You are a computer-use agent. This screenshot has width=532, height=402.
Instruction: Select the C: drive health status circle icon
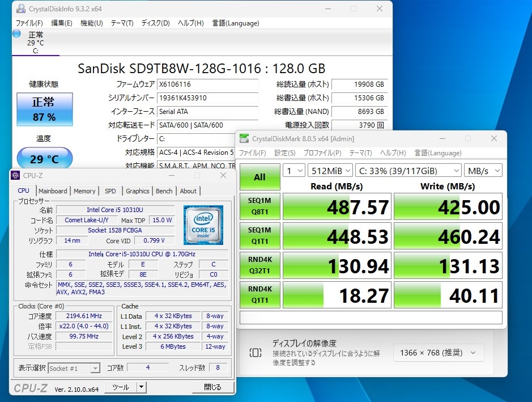tap(16, 33)
